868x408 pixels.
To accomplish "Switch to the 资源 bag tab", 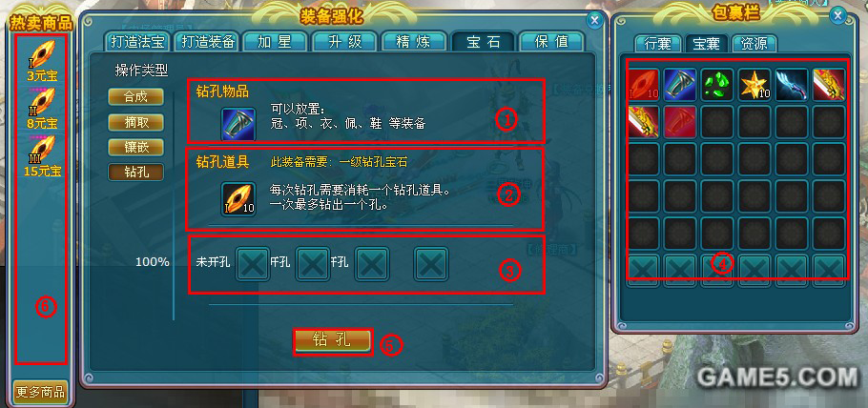I will [x=754, y=43].
